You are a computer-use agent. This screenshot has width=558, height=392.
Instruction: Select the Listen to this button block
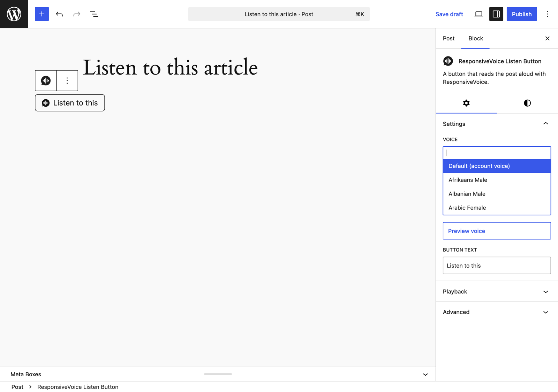(x=70, y=103)
